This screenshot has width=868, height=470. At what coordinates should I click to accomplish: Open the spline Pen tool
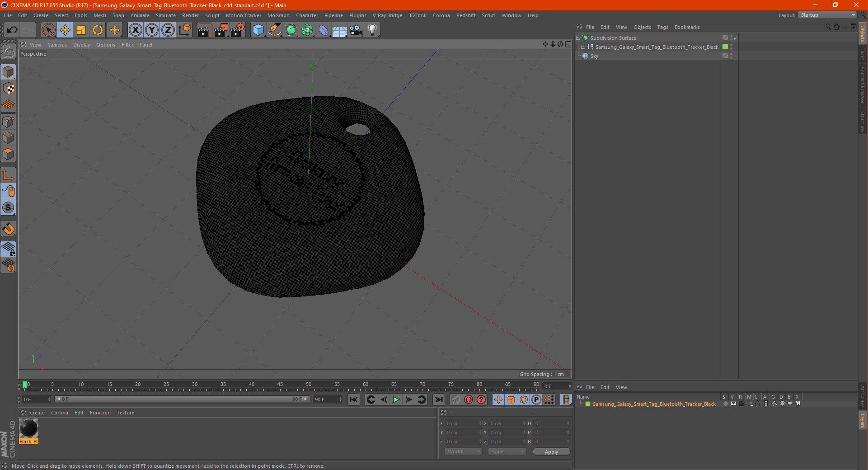click(274, 30)
